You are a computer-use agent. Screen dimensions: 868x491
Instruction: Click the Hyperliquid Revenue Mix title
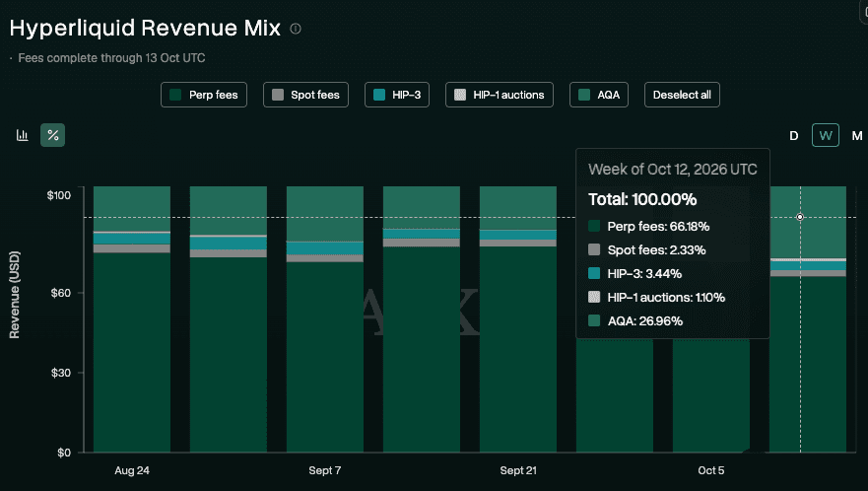click(x=145, y=29)
